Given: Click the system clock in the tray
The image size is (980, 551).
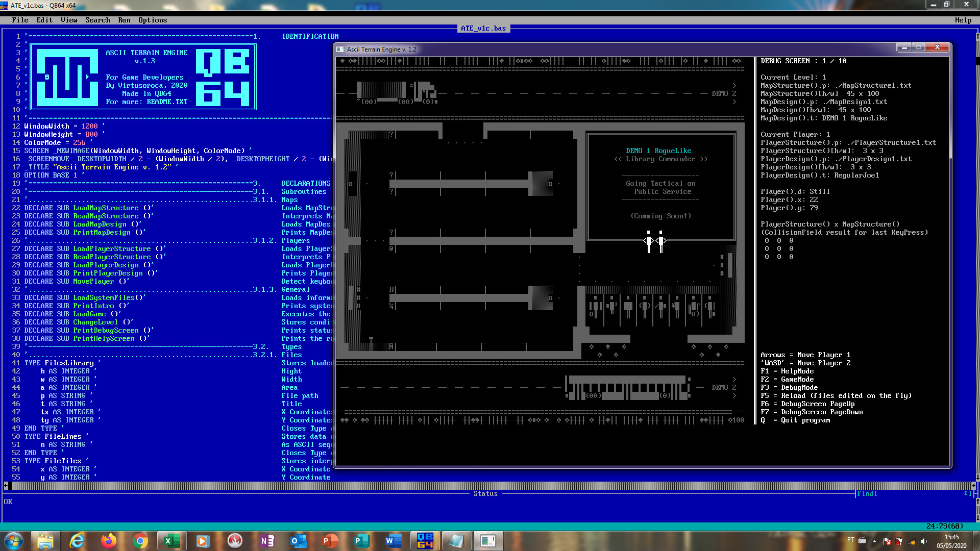Looking at the screenshot, I should pos(951,541).
